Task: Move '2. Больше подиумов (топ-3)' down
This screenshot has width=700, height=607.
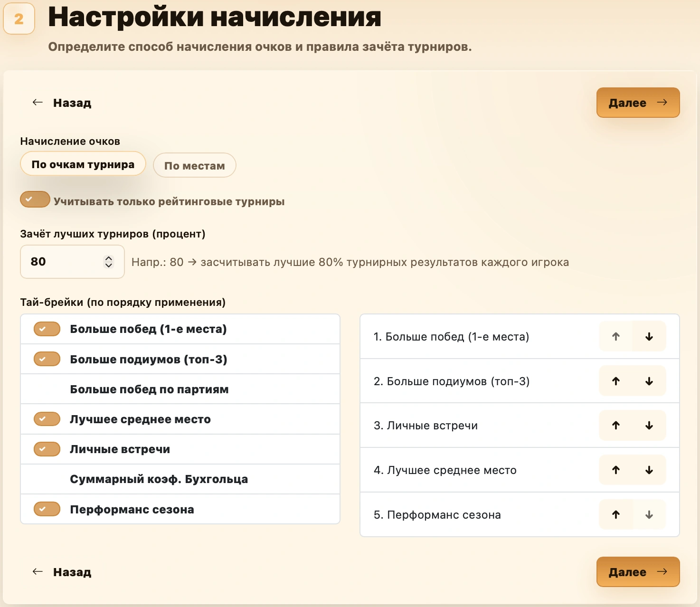Action: click(x=649, y=381)
